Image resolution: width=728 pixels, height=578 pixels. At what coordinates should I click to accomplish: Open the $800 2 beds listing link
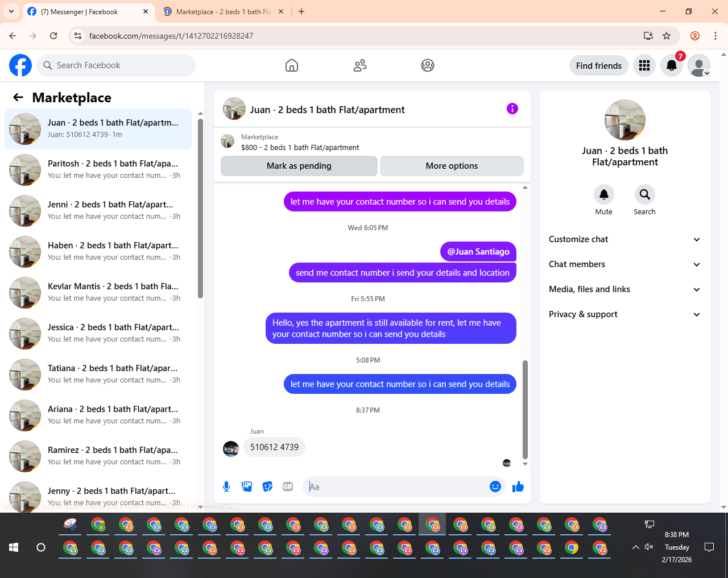click(300, 147)
